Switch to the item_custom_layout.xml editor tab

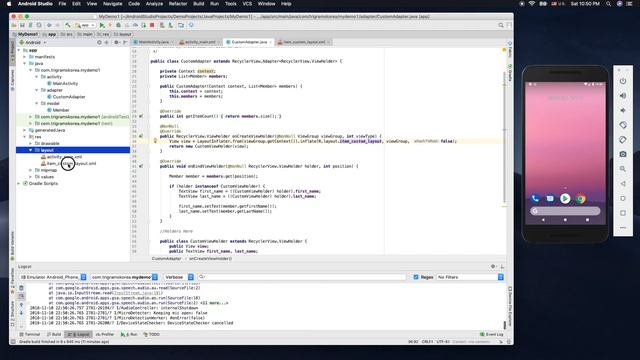click(x=304, y=42)
